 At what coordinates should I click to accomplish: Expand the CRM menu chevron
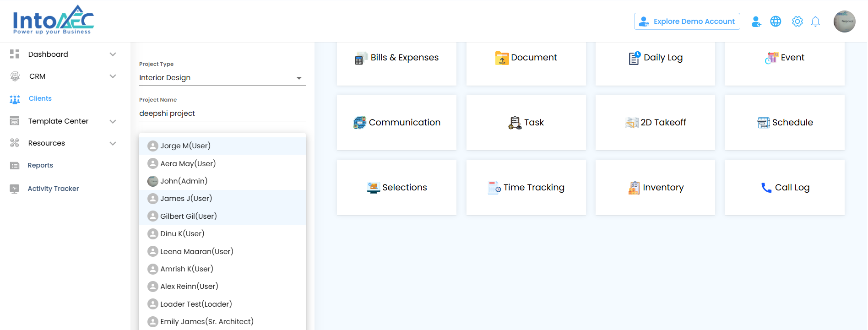tap(113, 76)
